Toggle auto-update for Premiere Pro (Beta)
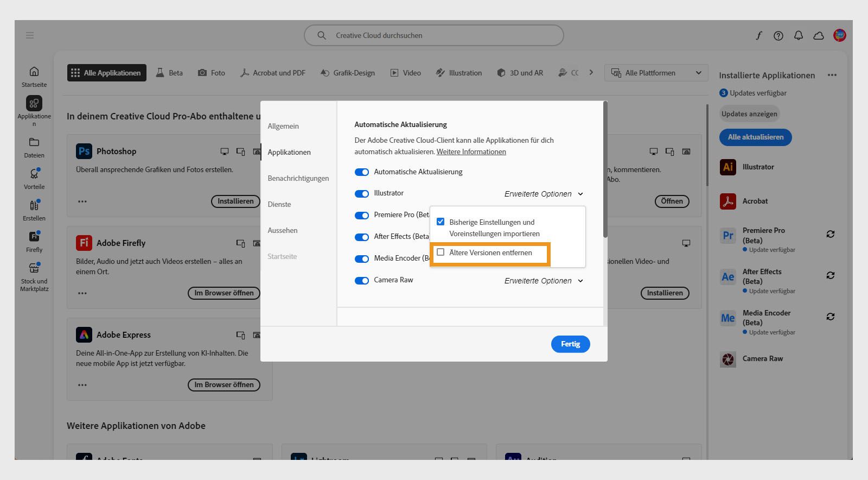This screenshot has height=480, width=868. 362,216
